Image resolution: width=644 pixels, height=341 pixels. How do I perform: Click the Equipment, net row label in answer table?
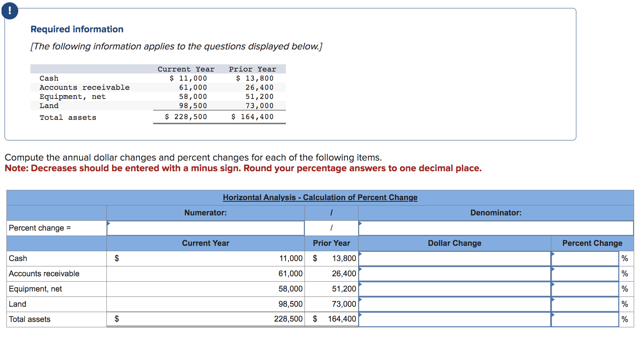coord(35,289)
